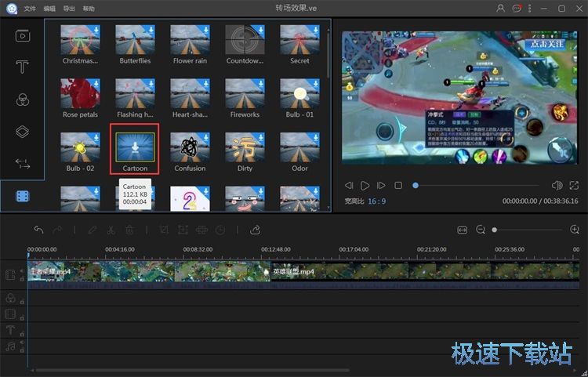Viewport: 588px width, 377px height.
Task: Toggle lock on the overlay track
Action: pos(22,318)
